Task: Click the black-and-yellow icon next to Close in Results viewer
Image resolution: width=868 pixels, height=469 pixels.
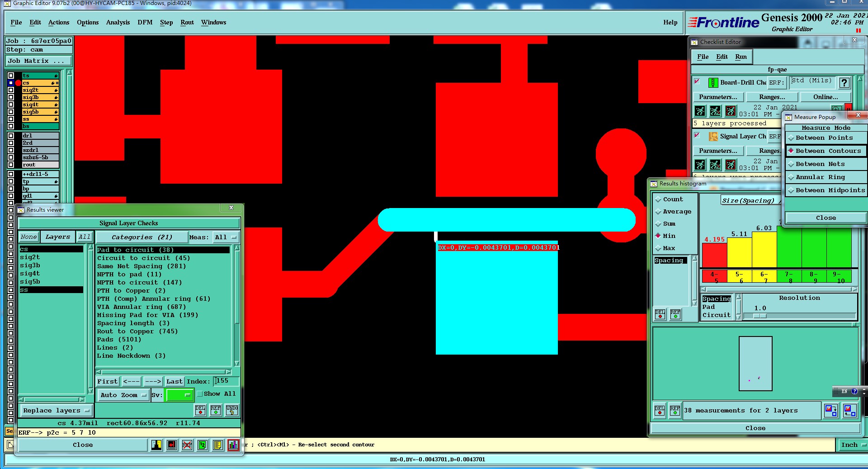Action: tap(156, 445)
